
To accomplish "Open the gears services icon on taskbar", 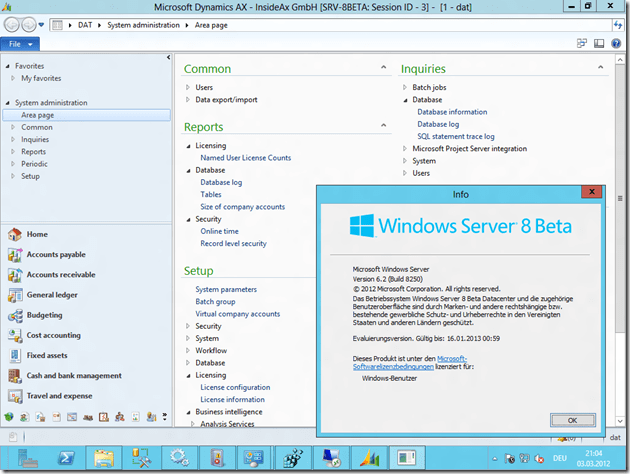I will 179,458.
